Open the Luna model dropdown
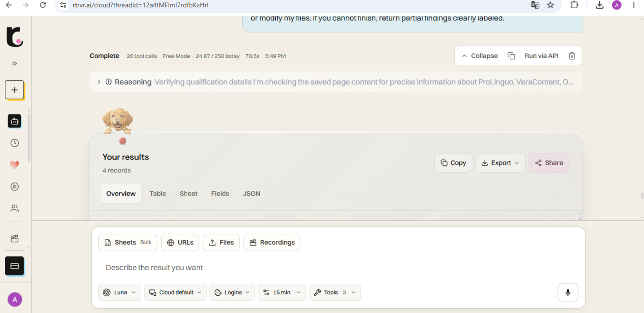 [120, 293]
